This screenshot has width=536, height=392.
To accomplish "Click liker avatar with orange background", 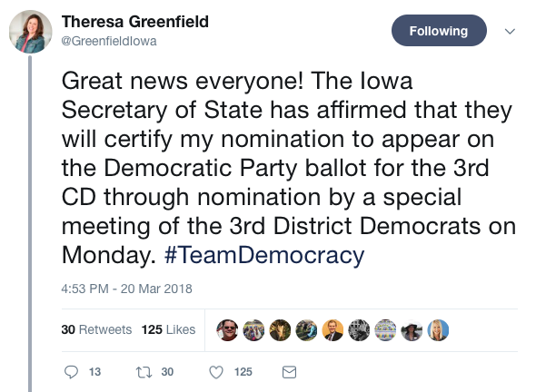I will point(333,330).
